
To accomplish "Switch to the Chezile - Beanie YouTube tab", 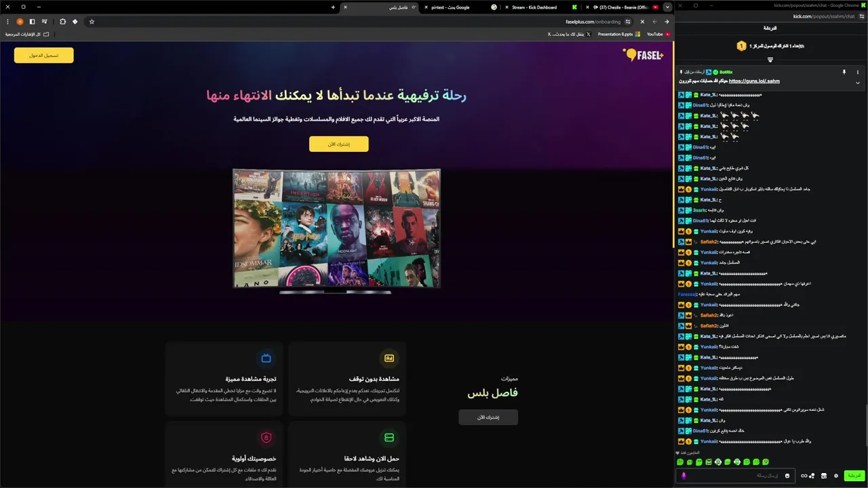I will point(620,7).
